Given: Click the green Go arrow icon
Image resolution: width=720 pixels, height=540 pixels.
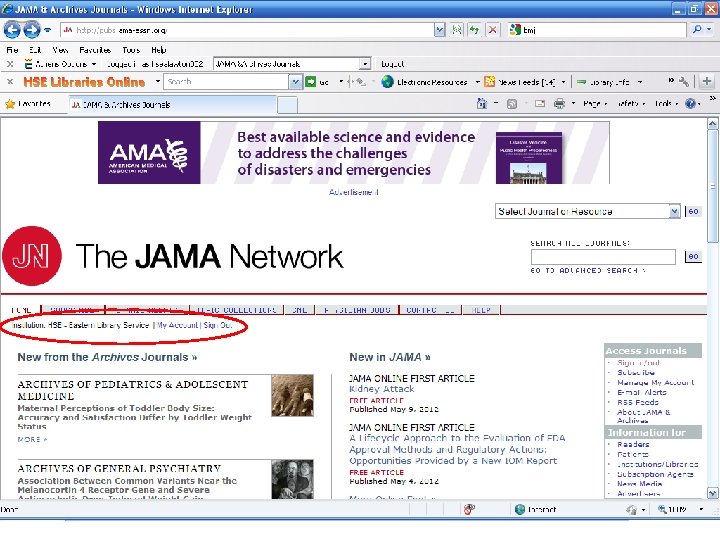Looking at the screenshot, I should (x=311, y=82).
